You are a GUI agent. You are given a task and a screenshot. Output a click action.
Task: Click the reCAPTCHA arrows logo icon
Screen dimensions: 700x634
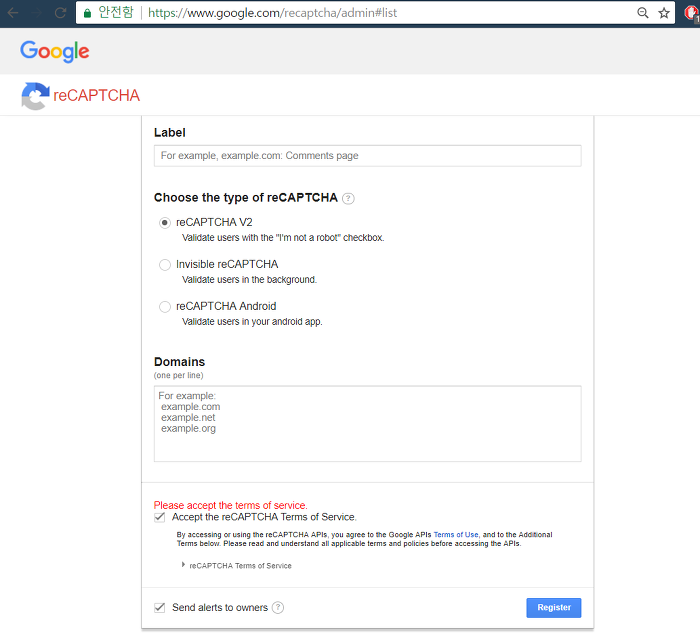[35, 96]
